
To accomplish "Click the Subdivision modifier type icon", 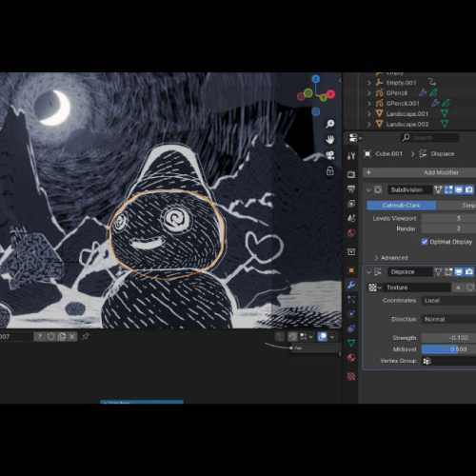I will coord(378,189).
